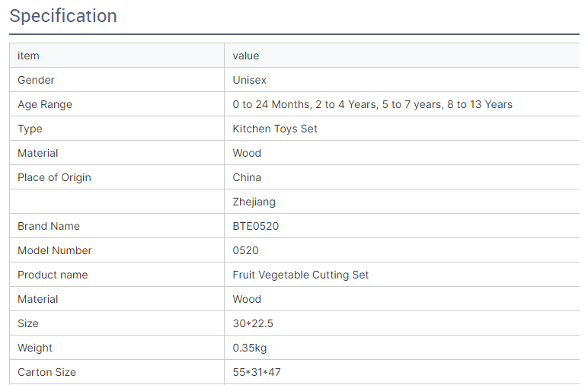Click the Carton Size label
588x385 pixels.
pos(46,372)
